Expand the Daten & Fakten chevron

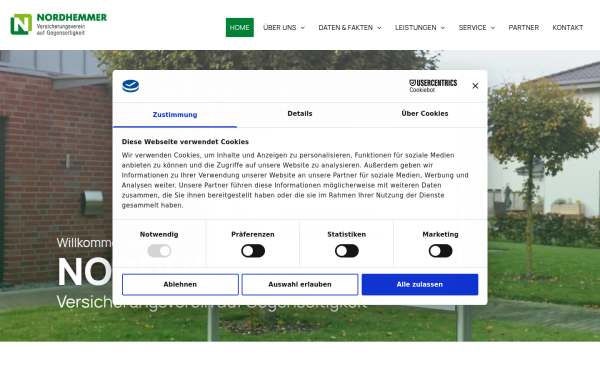[x=379, y=28]
